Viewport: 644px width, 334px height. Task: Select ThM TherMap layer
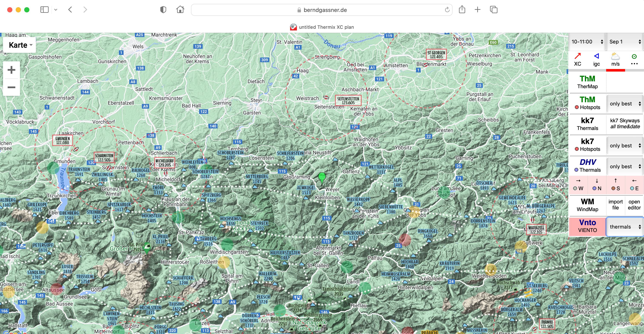[x=587, y=82]
